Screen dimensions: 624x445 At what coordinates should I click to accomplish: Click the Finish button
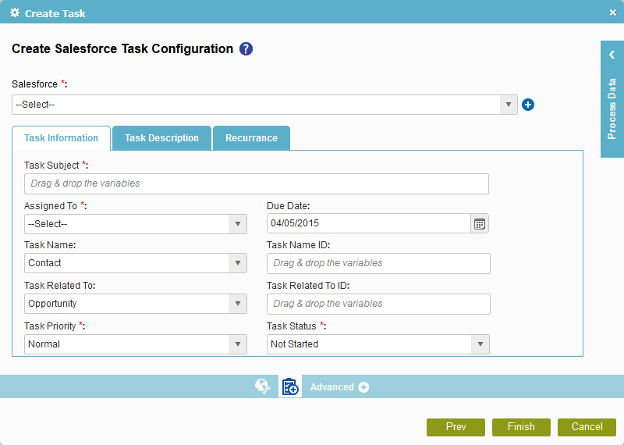pyautogui.click(x=521, y=427)
